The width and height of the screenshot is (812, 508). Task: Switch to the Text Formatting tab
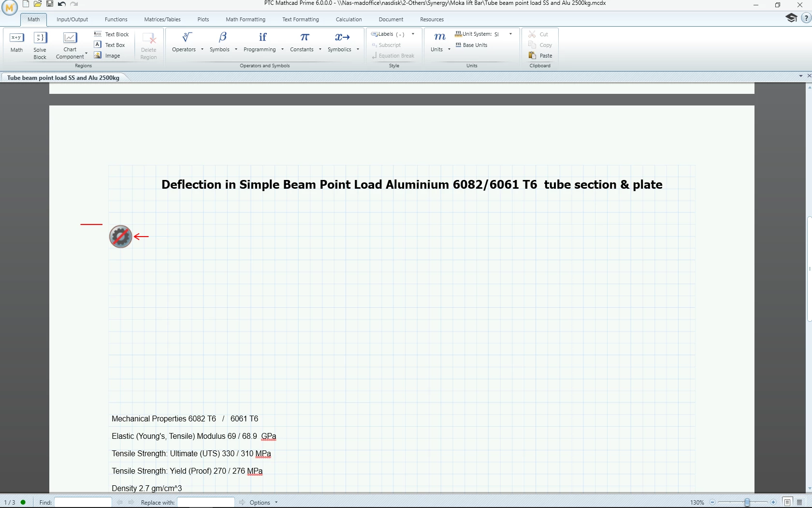point(301,19)
